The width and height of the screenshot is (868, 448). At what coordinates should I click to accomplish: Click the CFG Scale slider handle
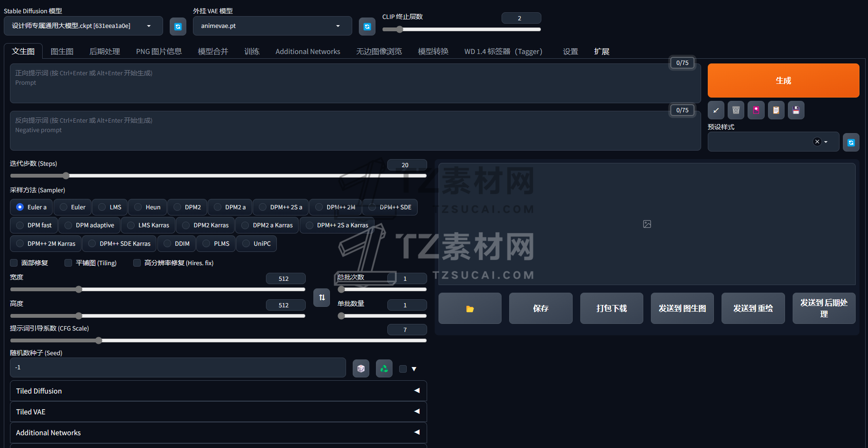pos(99,340)
